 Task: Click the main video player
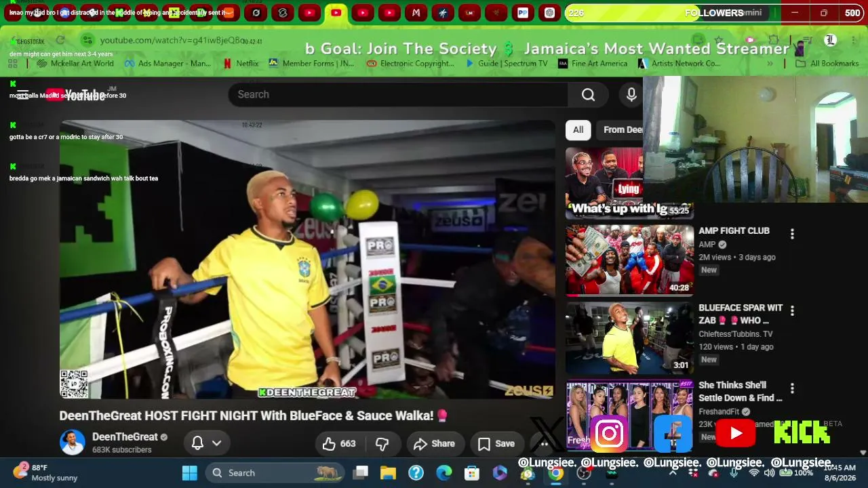(307, 260)
